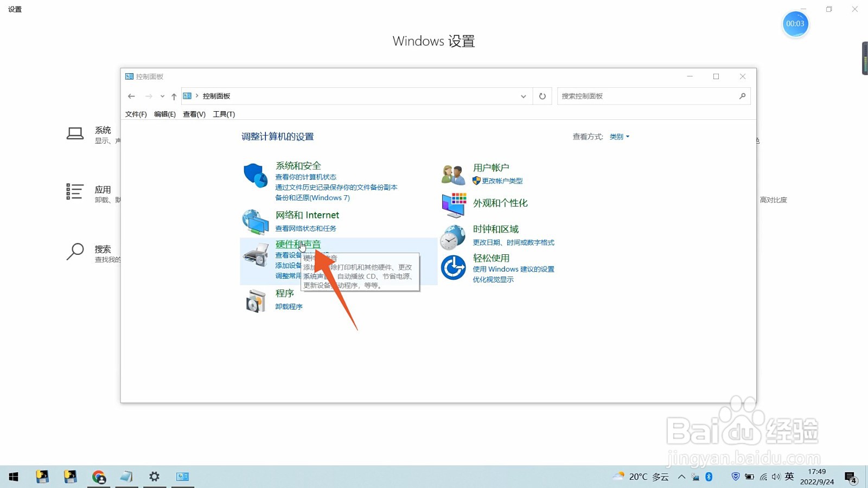Open the Settings gear on the taskbar
Image resolution: width=868 pixels, height=488 pixels.
[x=155, y=477]
